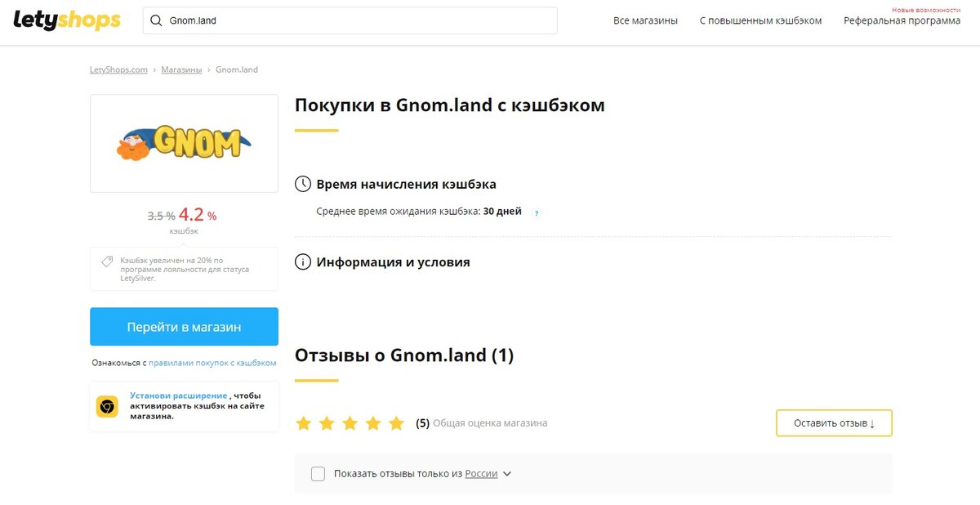Click the fifth rating star

coord(397,423)
